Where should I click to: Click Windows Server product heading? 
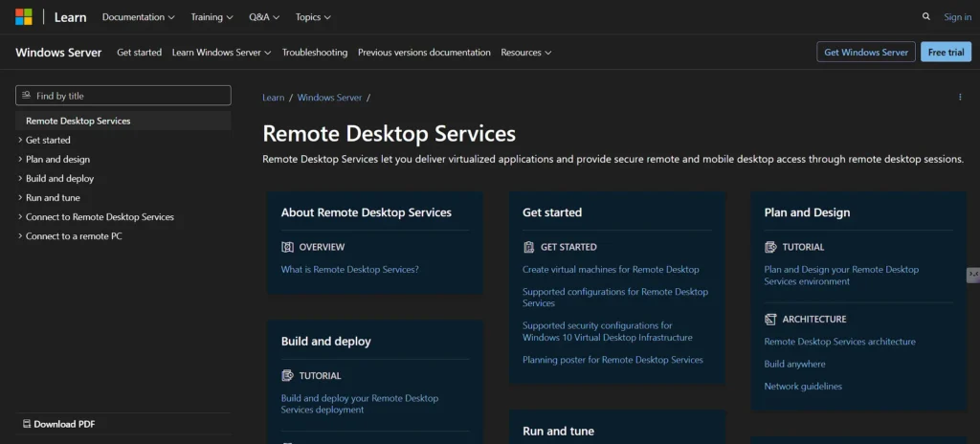pos(58,53)
